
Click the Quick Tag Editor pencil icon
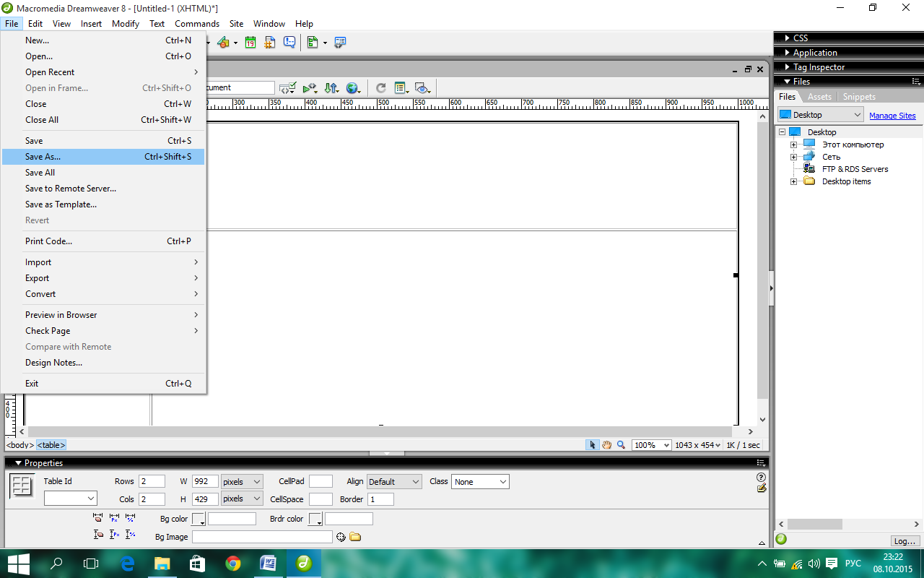pyautogui.click(x=761, y=488)
